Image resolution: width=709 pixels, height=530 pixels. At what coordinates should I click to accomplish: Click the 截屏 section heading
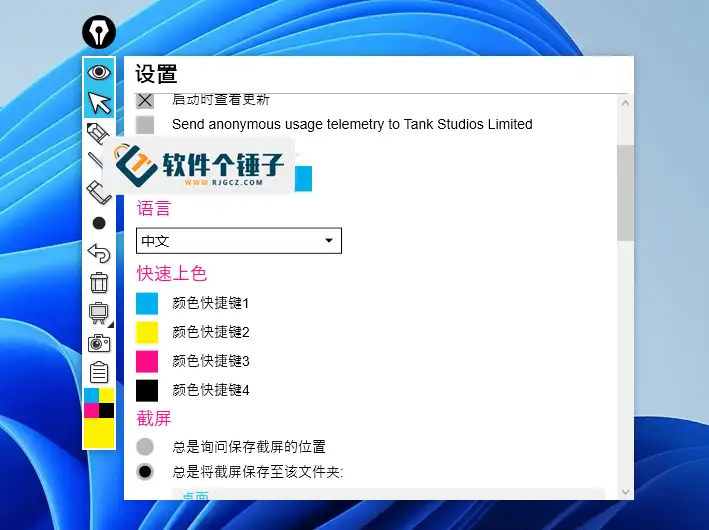coord(154,418)
